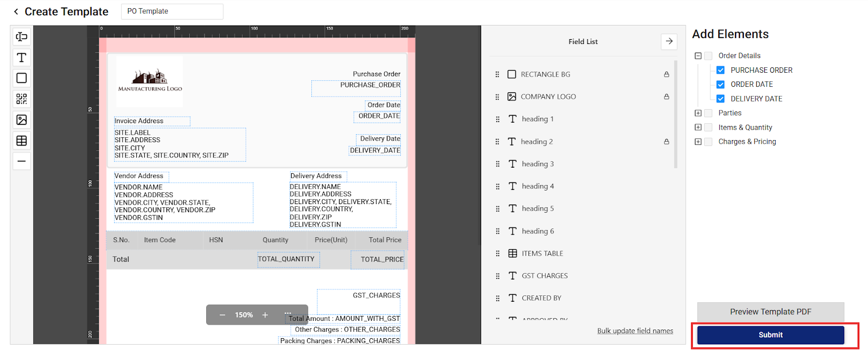
Task: Pick the QR code tool
Action: click(22, 99)
